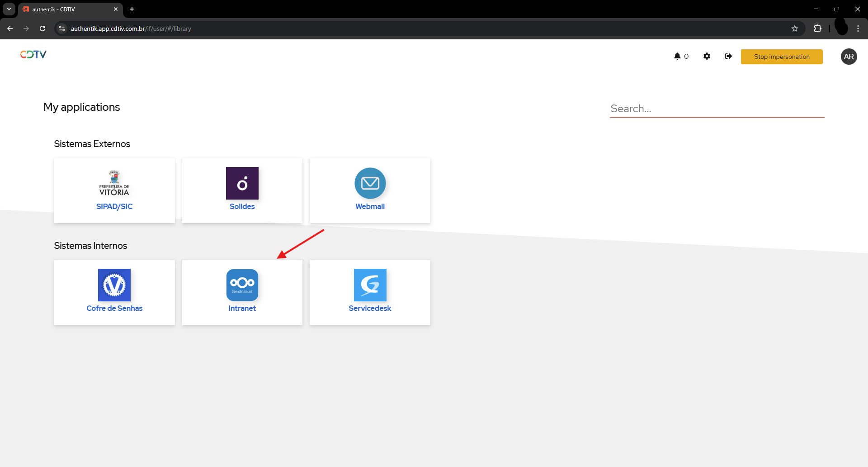Image resolution: width=868 pixels, height=467 pixels.
Task: Click the CDTV logo
Action: 33,54
